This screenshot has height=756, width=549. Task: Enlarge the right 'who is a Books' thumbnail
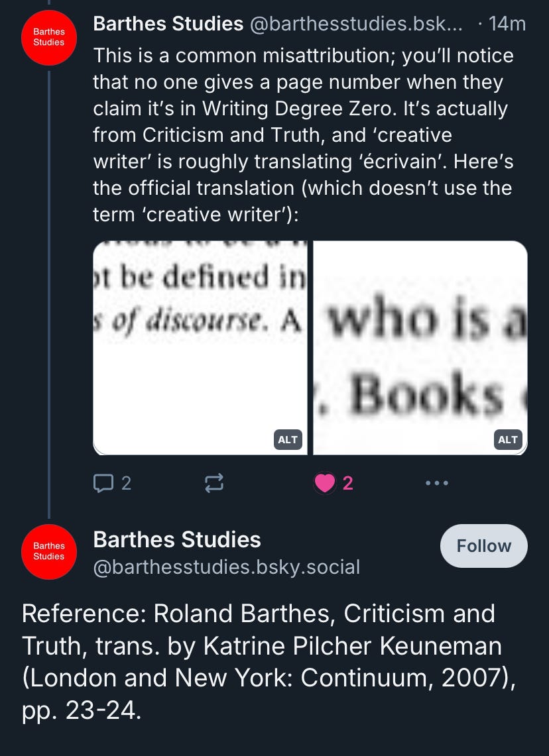pyautogui.click(x=420, y=348)
